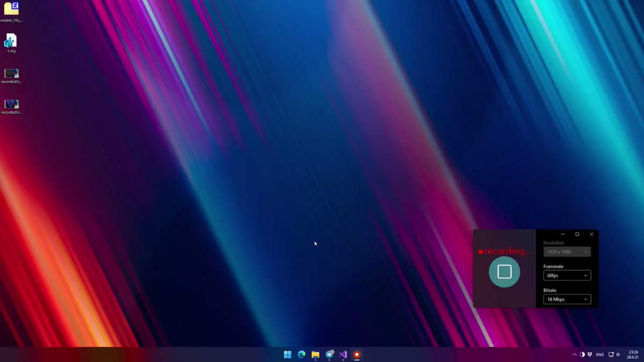Open File Explorer from the taskbar
The image size is (644, 362).
pyautogui.click(x=316, y=354)
